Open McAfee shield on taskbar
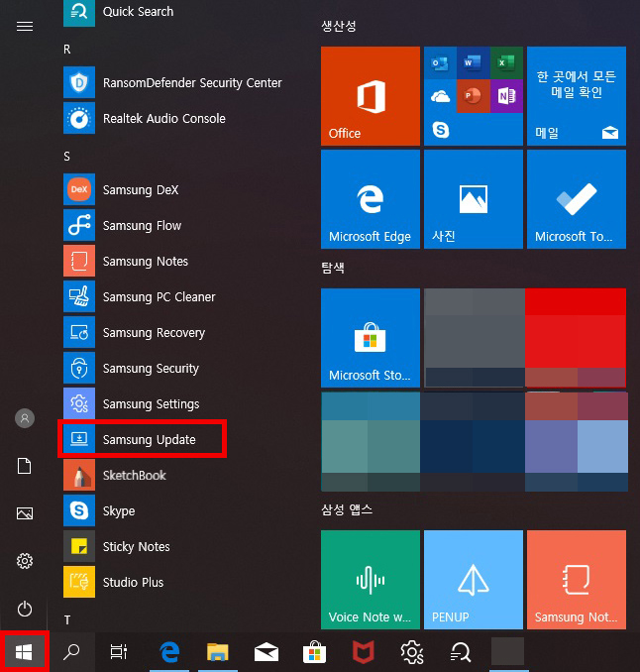The image size is (640, 672). click(x=364, y=652)
